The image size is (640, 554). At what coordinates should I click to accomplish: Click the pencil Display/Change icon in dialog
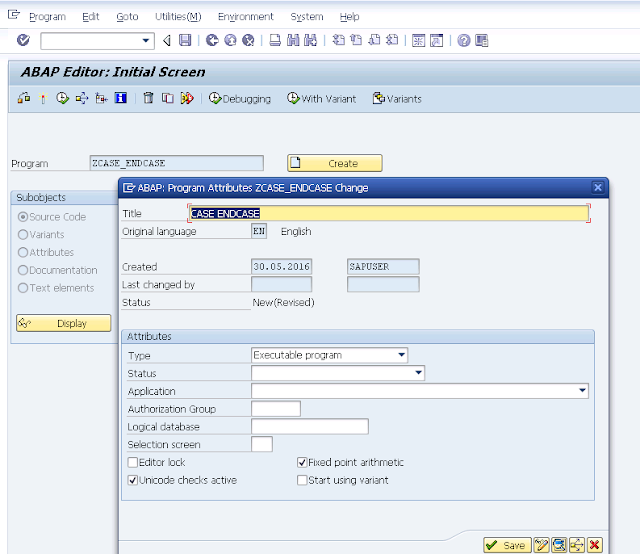click(x=541, y=545)
